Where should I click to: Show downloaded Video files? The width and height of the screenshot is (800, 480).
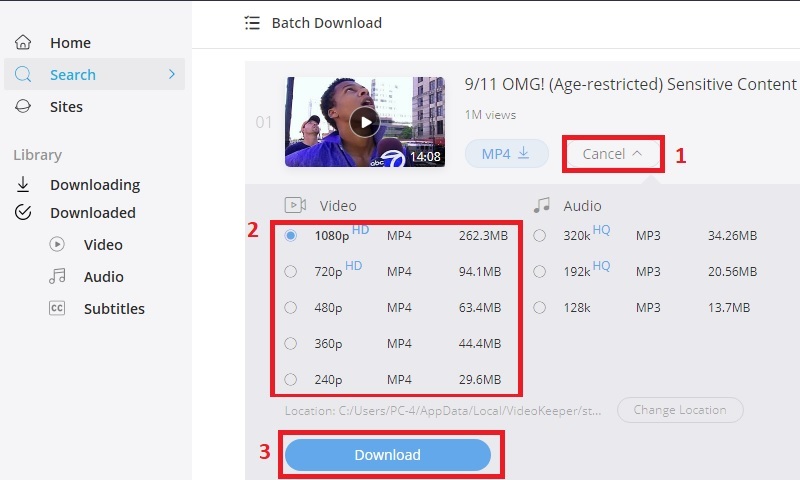(103, 245)
